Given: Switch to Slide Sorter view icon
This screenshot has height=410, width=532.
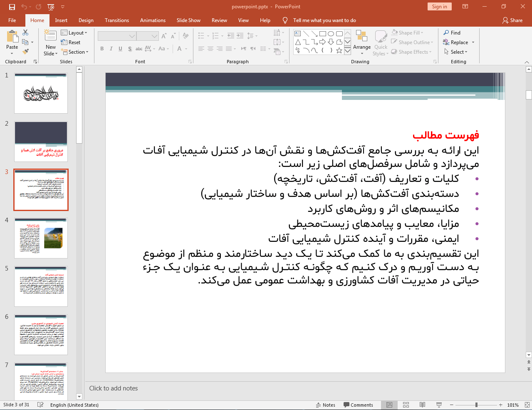Looking at the screenshot, I should coord(406,405).
